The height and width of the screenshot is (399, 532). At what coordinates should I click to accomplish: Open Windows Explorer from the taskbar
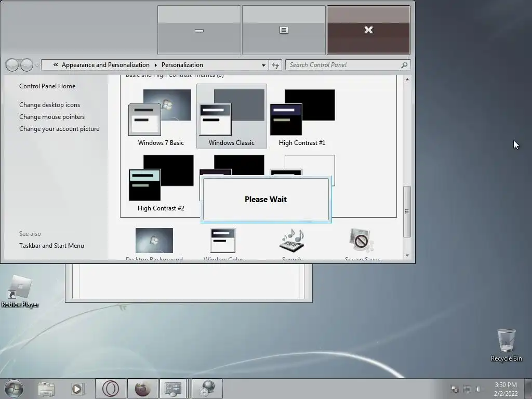click(46, 389)
